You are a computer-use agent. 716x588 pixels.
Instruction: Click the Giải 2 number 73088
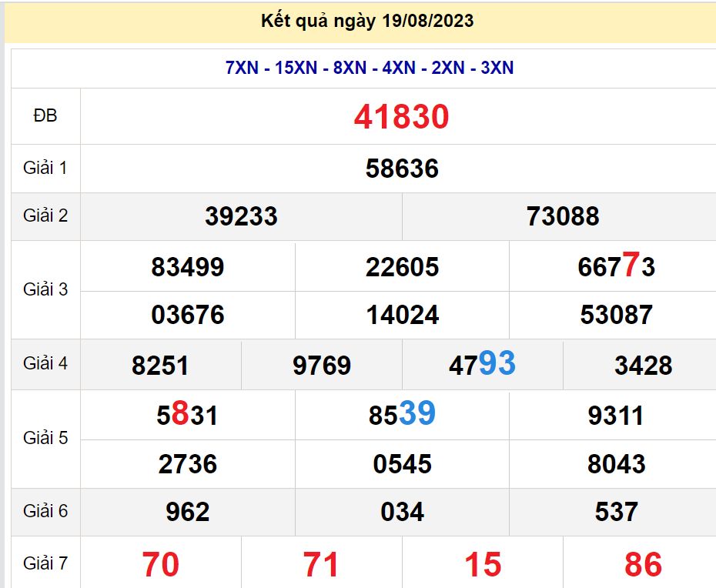(x=563, y=216)
